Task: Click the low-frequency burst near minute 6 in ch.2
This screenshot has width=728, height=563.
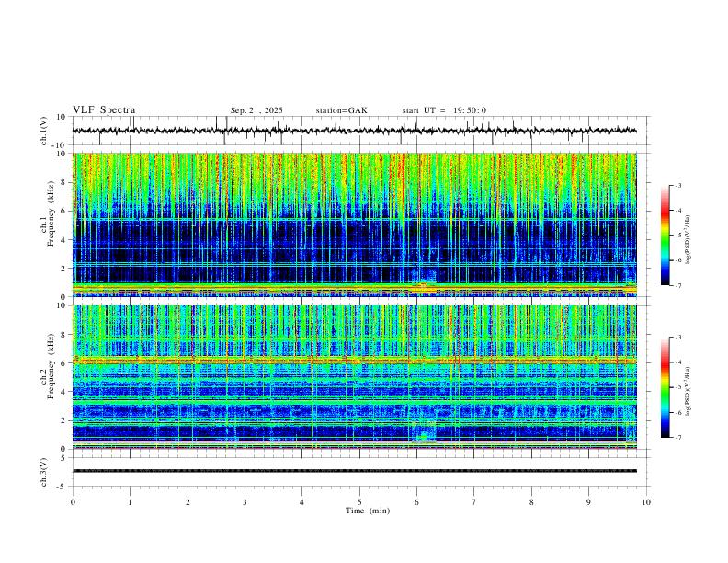Action: (x=424, y=434)
